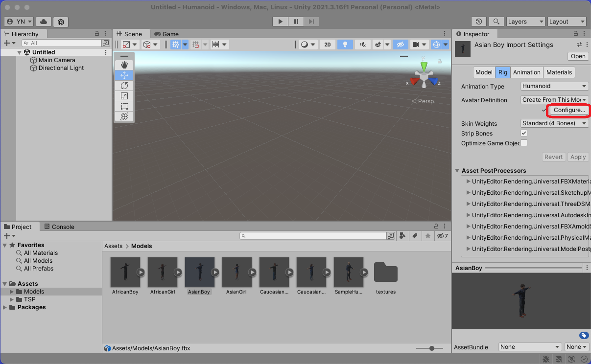Switch to the Console tab
The height and width of the screenshot is (364, 591).
(59, 227)
